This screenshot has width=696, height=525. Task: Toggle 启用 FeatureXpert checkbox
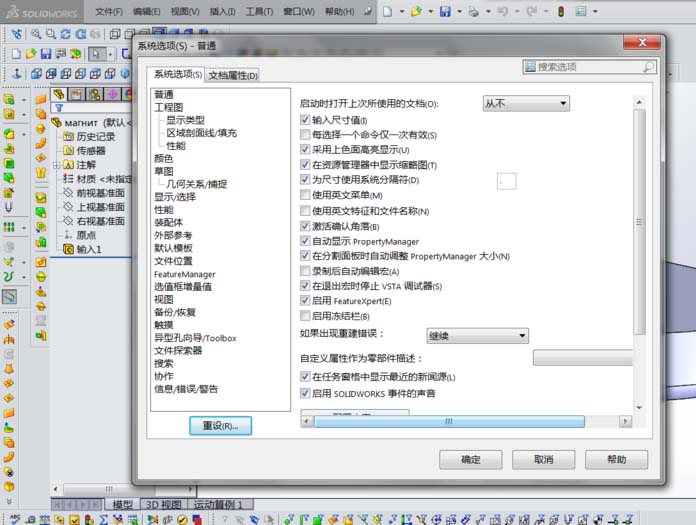[305, 301]
